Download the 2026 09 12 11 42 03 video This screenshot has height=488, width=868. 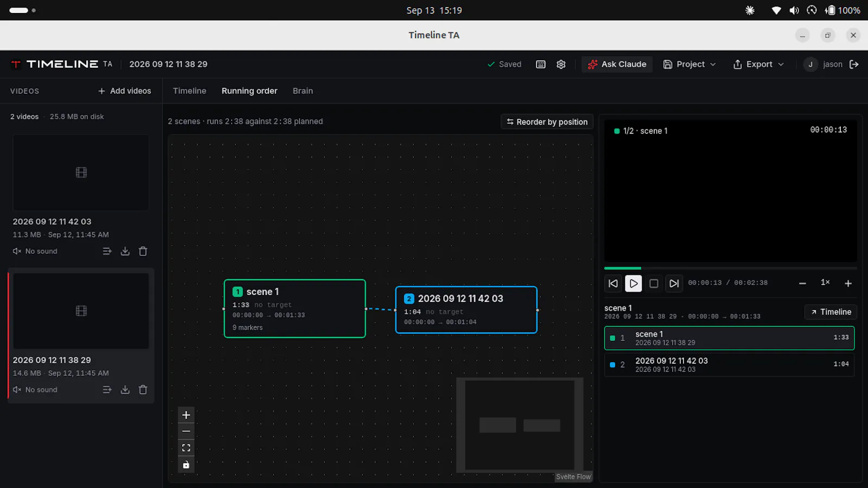[x=125, y=251]
